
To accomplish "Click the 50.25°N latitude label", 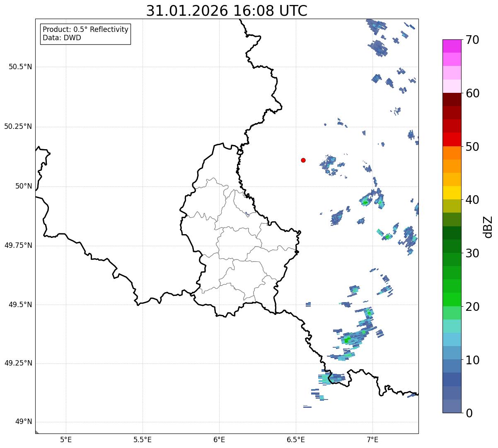I will pos(18,126).
